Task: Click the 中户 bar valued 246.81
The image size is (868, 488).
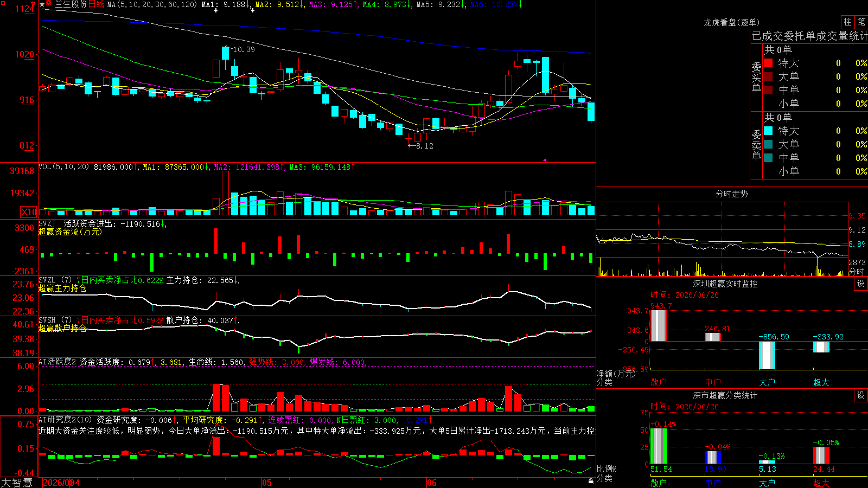Action: (713, 337)
